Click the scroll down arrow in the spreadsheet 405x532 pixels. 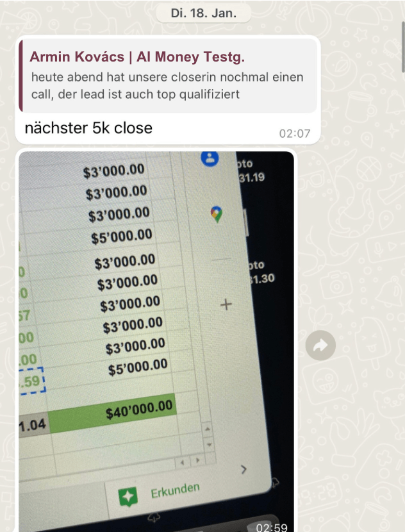pos(209,444)
